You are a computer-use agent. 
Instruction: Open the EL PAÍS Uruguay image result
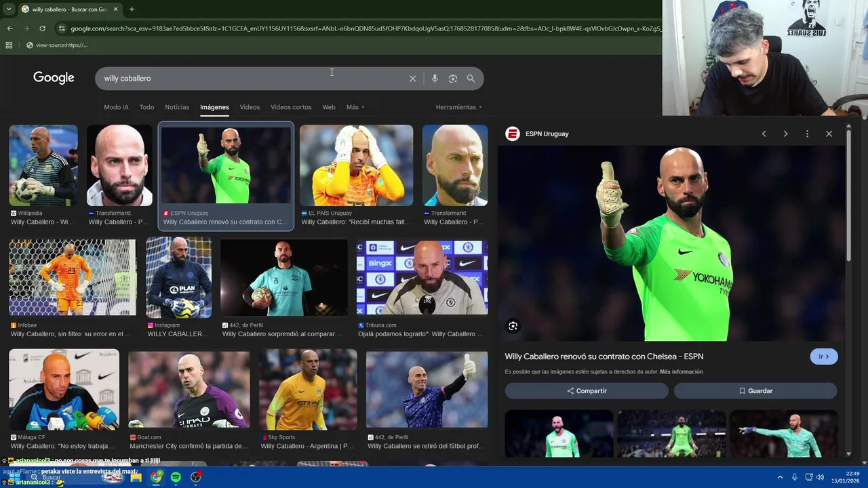[356, 165]
